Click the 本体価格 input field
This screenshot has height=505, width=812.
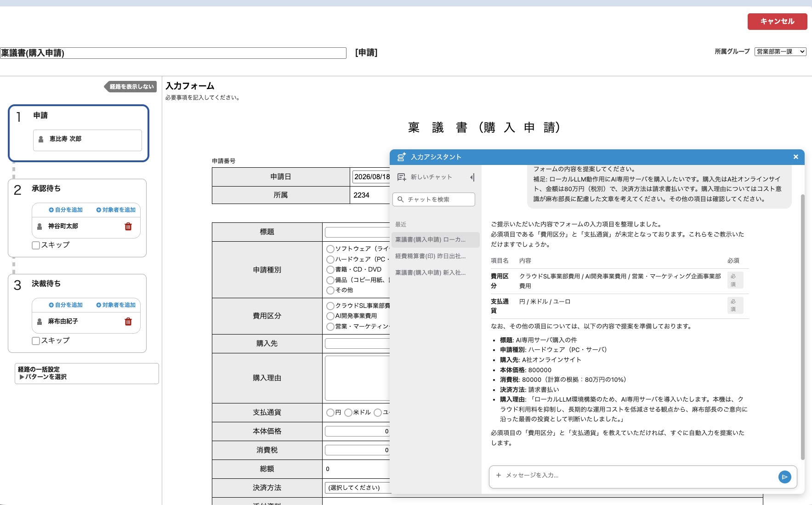[358, 431]
